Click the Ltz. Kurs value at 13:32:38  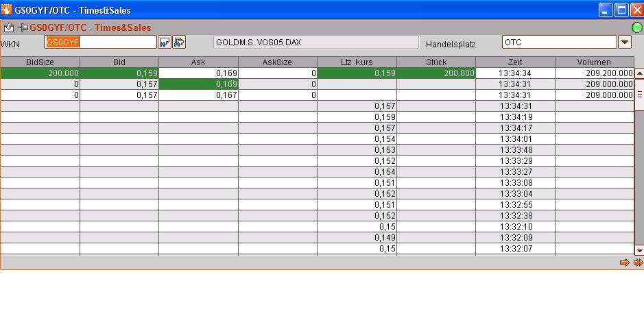357,216
